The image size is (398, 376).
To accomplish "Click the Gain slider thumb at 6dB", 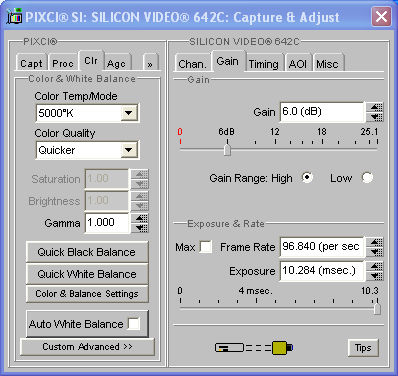I will coord(227,149).
